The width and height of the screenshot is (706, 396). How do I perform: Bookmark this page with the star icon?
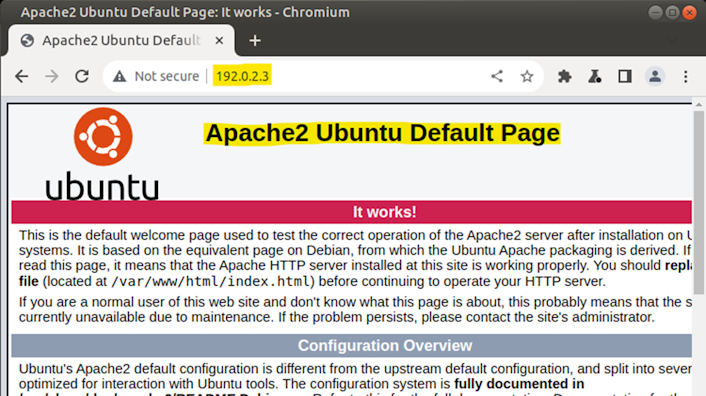click(527, 76)
